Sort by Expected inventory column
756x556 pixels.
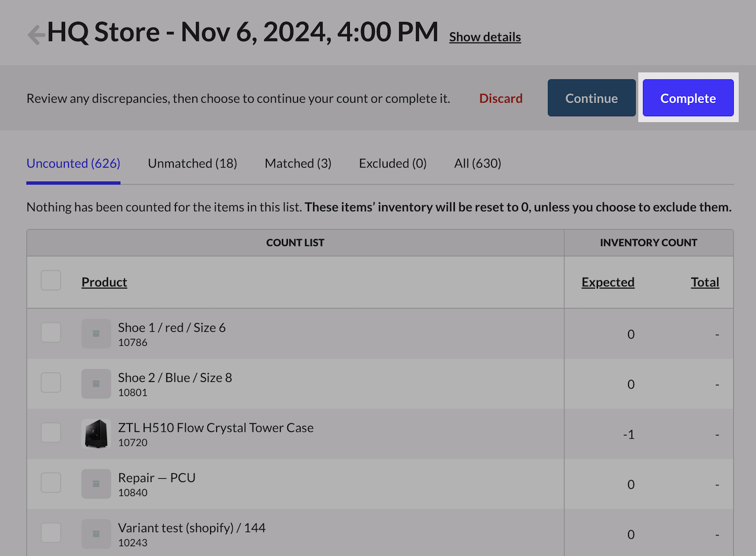pyautogui.click(x=608, y=282)
